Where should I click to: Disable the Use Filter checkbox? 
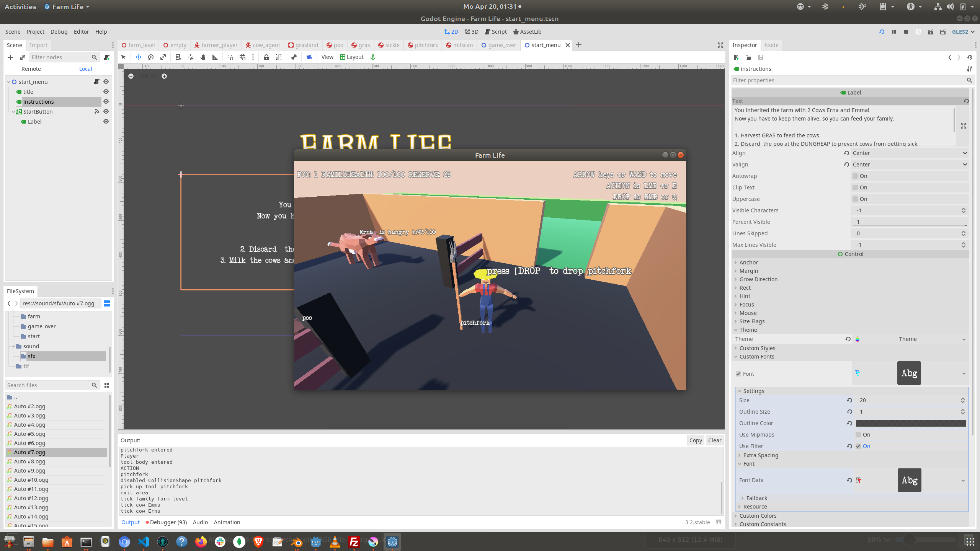pos(858,446)
